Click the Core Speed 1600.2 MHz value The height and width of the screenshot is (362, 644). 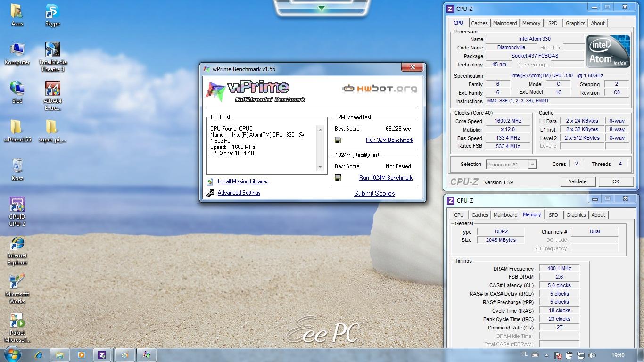coord(507,121)
